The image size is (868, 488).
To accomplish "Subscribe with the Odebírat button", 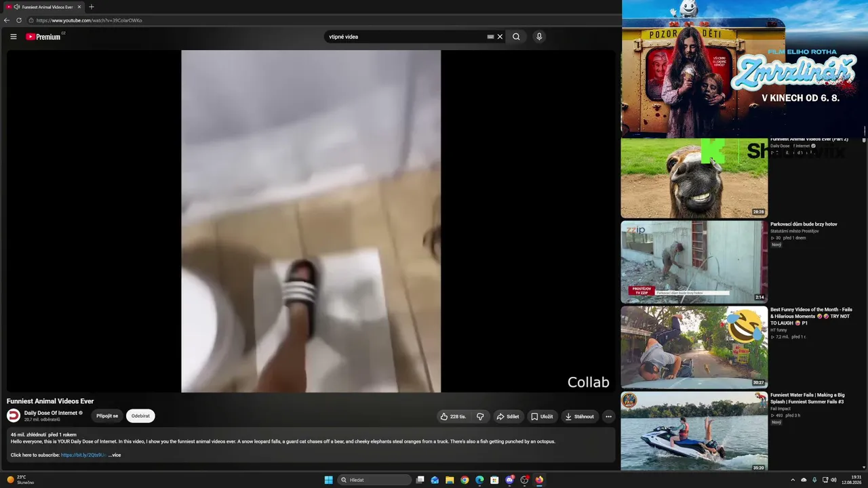I will [140, 416].
